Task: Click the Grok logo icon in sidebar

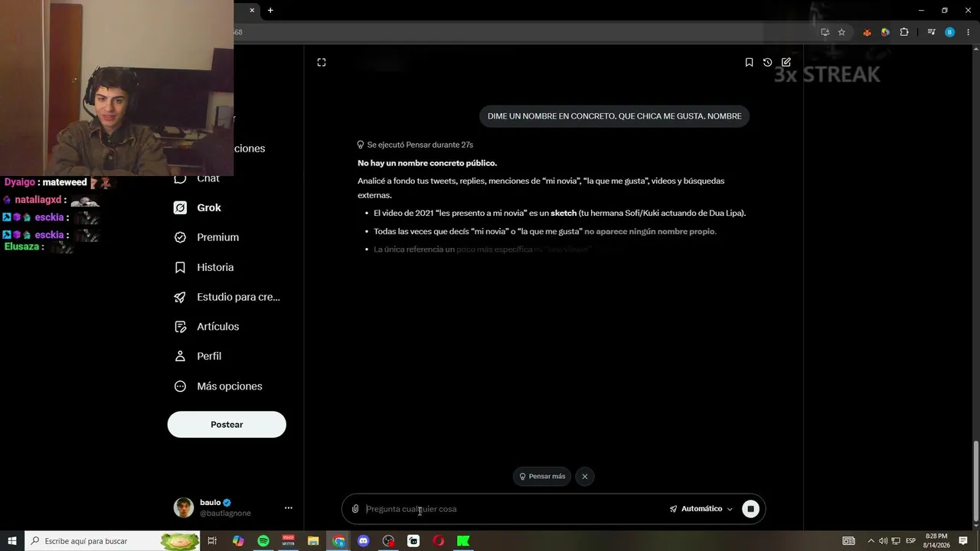Action: (x=180, y=207)
